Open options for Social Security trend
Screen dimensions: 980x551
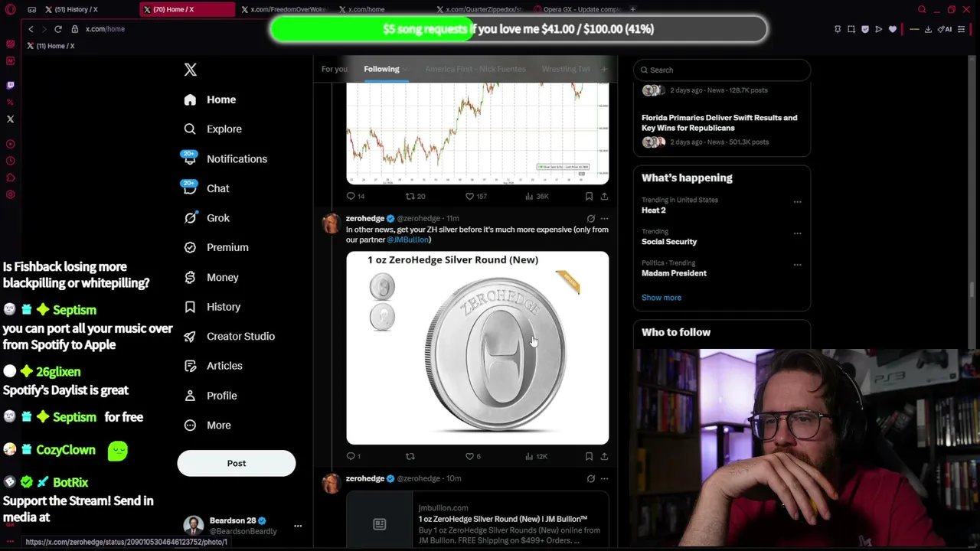pyautogui.click(x=797, y=233)
